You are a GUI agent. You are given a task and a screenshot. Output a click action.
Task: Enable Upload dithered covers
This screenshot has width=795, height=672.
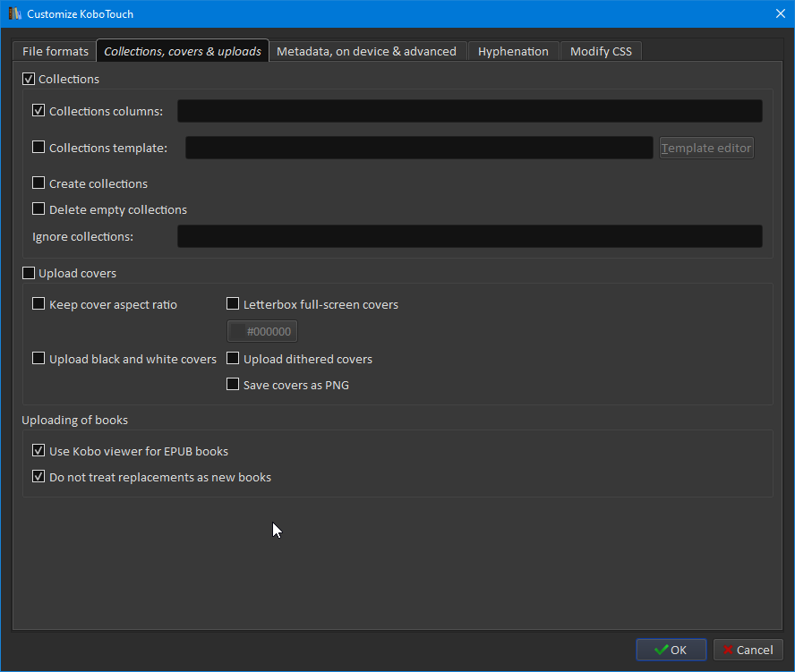point(233,358)
